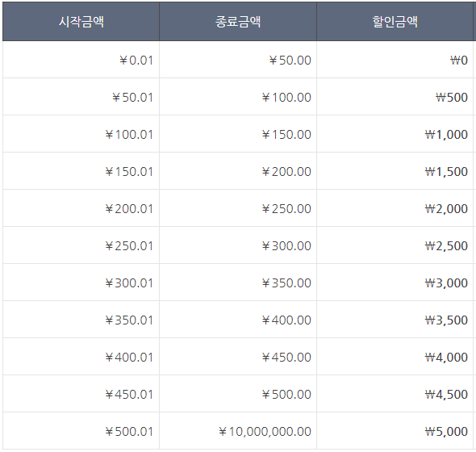The width and height of the screenshot is (476, 452).
Task: Click the ₩1,500 discount cell
Action: pos(395,171)
